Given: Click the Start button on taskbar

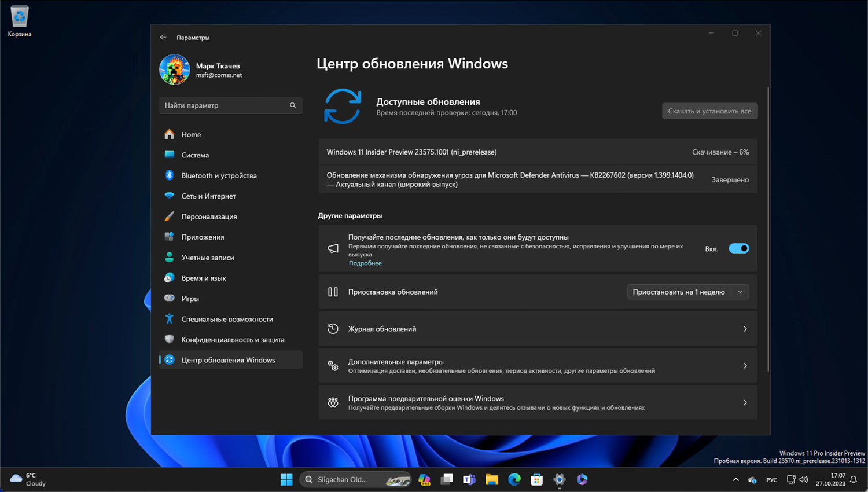Looking at the screenshot, I should 286,479.
